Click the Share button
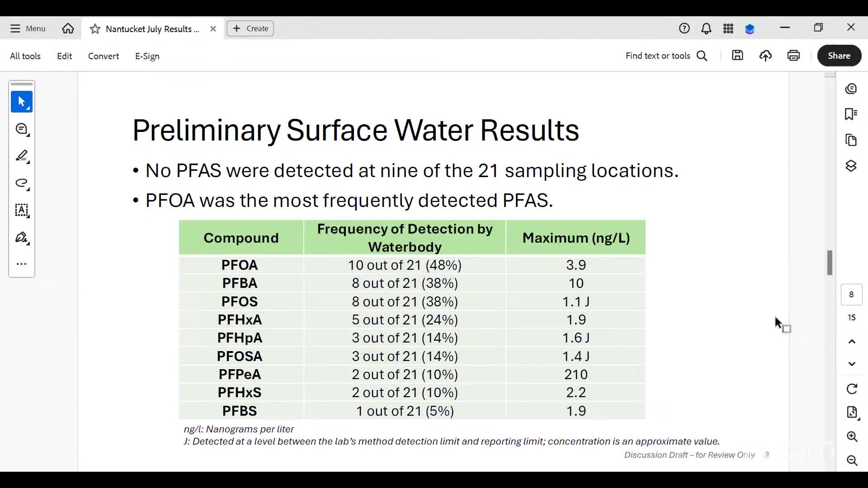868x488 pixels. 840,56
